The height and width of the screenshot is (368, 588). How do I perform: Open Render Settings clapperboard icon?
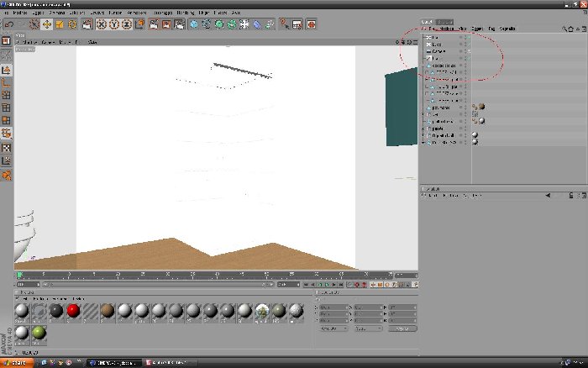(x=179, y=24)
